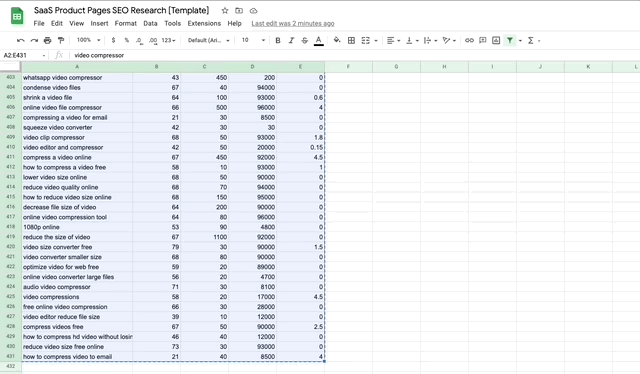The width and height of the screenshot is (640, 374).
Task: Format as currency with dollar icon
Action: [x=113, y=40]
